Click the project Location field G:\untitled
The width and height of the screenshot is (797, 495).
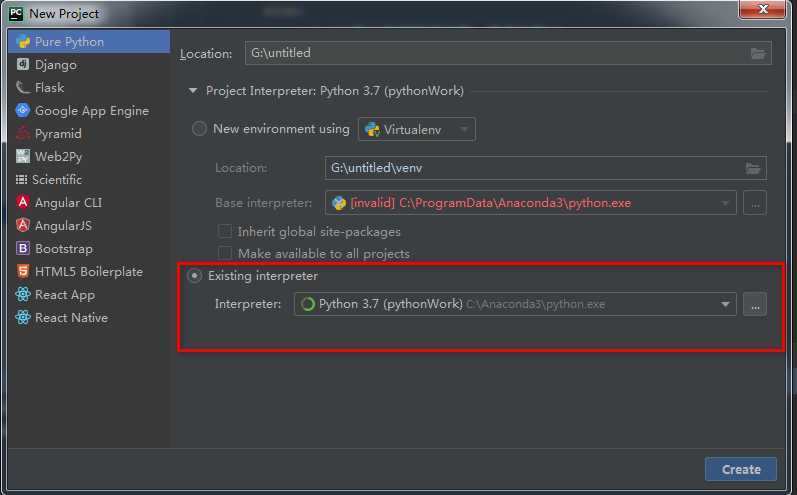pos(508,53)
